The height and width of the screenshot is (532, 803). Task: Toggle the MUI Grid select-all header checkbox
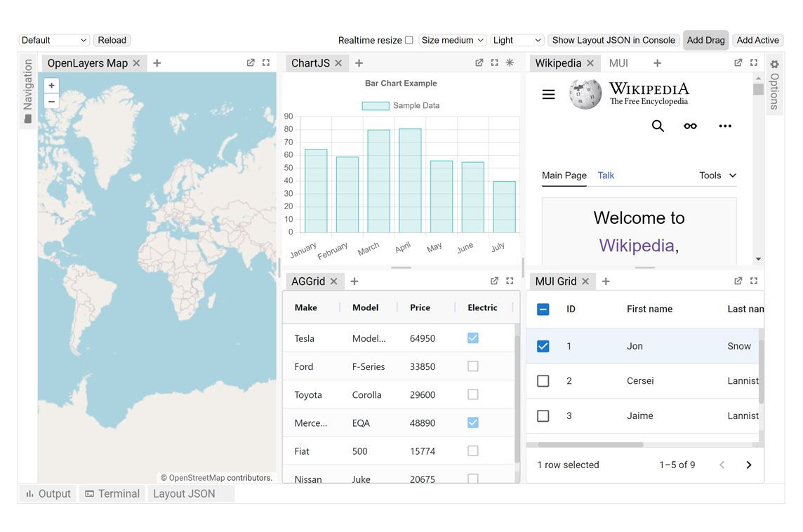(x=543, y=310)
